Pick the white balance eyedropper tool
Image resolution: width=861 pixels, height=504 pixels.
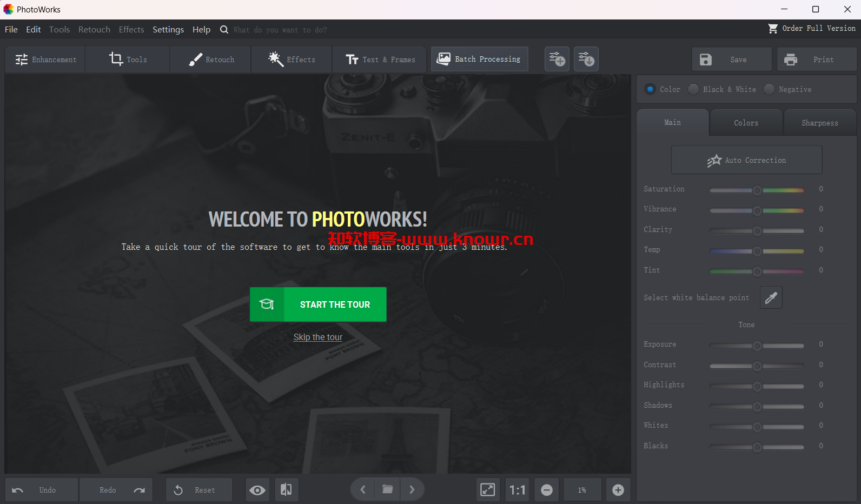coord(771,297)
